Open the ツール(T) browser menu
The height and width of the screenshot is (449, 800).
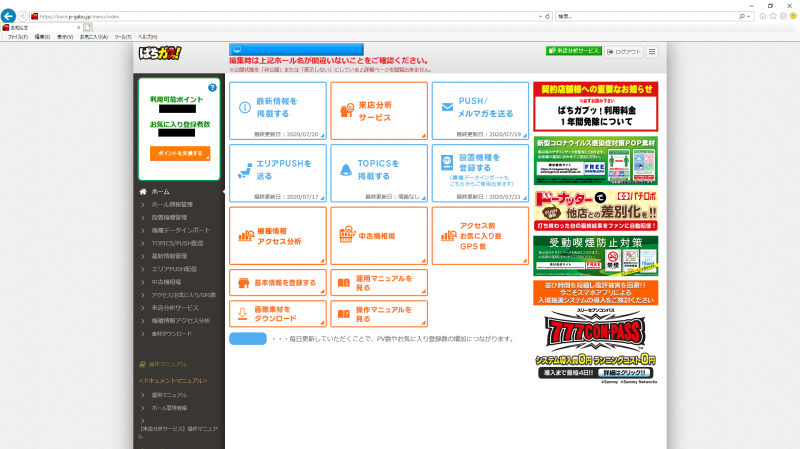[123, 36]
